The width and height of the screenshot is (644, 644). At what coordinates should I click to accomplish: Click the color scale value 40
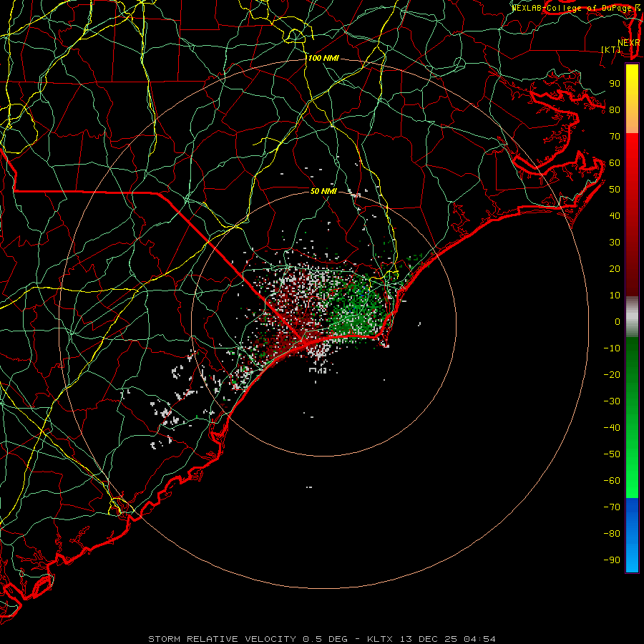pyautogui.click(x=615, y=216)
